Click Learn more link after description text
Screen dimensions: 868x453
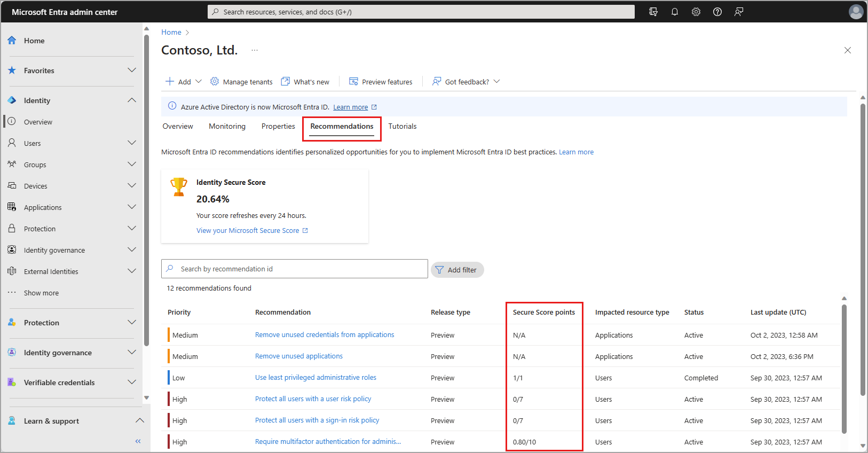(x=576, y=152)
